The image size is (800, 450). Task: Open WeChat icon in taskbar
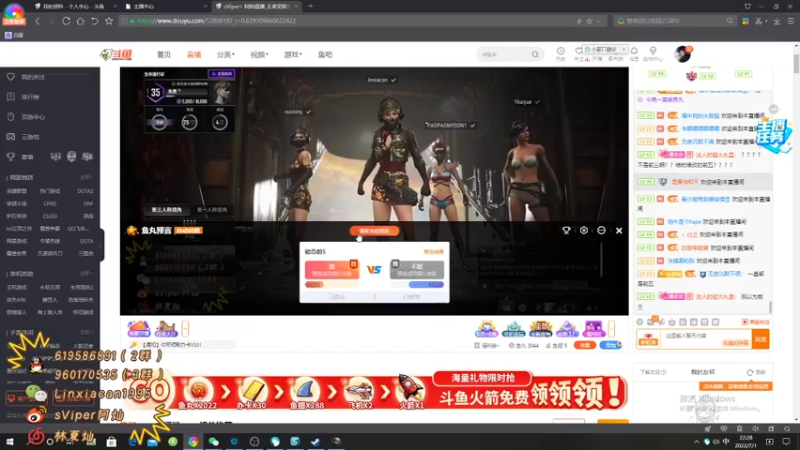[213, 441]
